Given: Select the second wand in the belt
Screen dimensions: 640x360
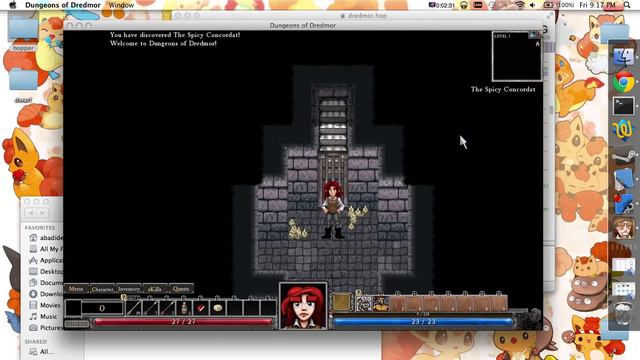Looking at the screenshot, I should (150, 308).
